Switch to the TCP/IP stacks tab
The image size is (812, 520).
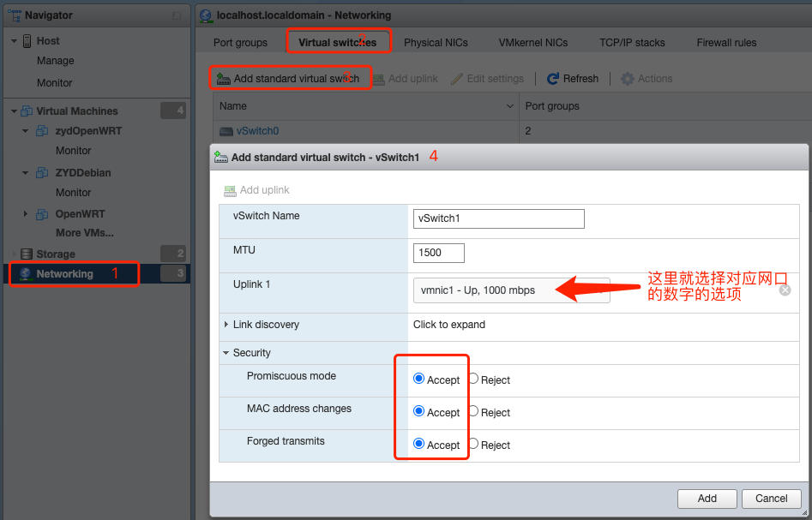tap(632, 43)
